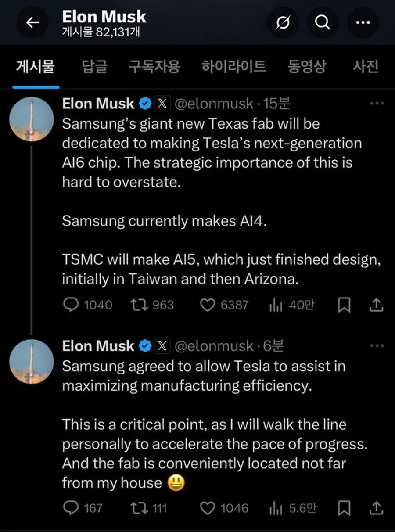Viewport: 395px width, 532px height.
Task: Reply to the manufacturing efficiency post
Action: click(x=71, y=508)
